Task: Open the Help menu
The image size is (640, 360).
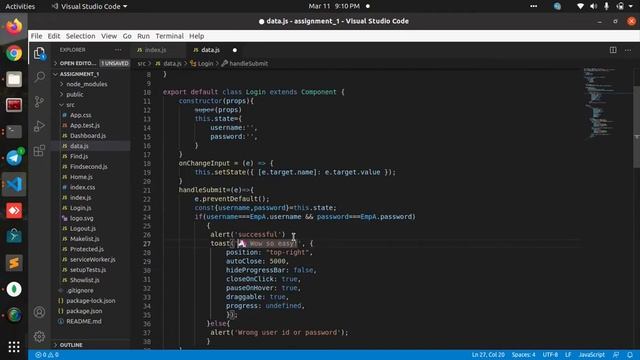Action: click(x=196, y=36)
